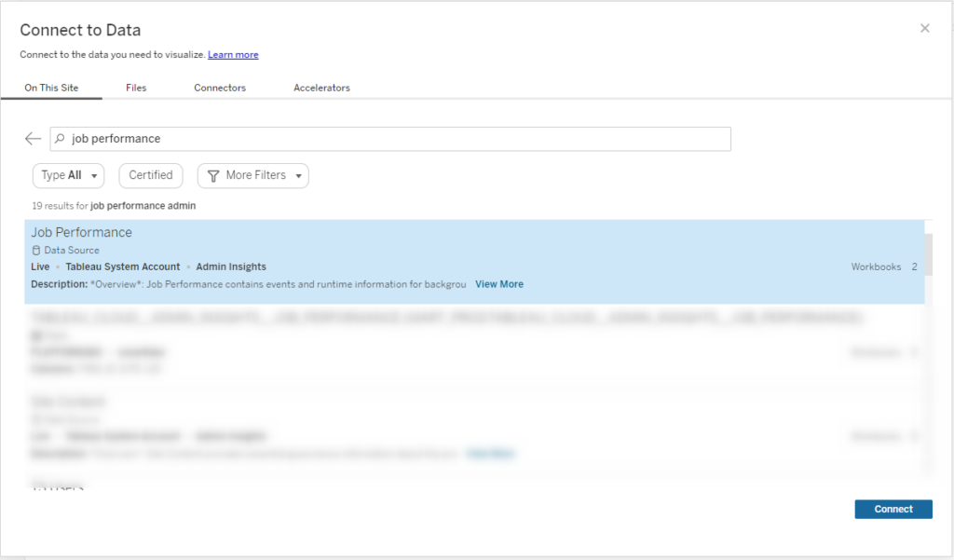The width and height of the screenshot is (954, 560).
Task: Click the funnel icon inside More Filters
Action: [214, 175]
